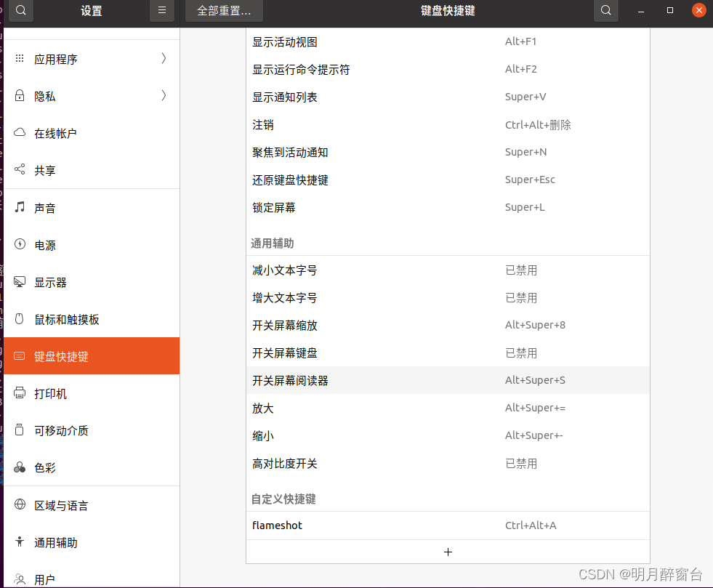The width and height of the screenshot is (713, 588).
Task: Edit the 缩小 shortcut row
Action: coord(448,435)
